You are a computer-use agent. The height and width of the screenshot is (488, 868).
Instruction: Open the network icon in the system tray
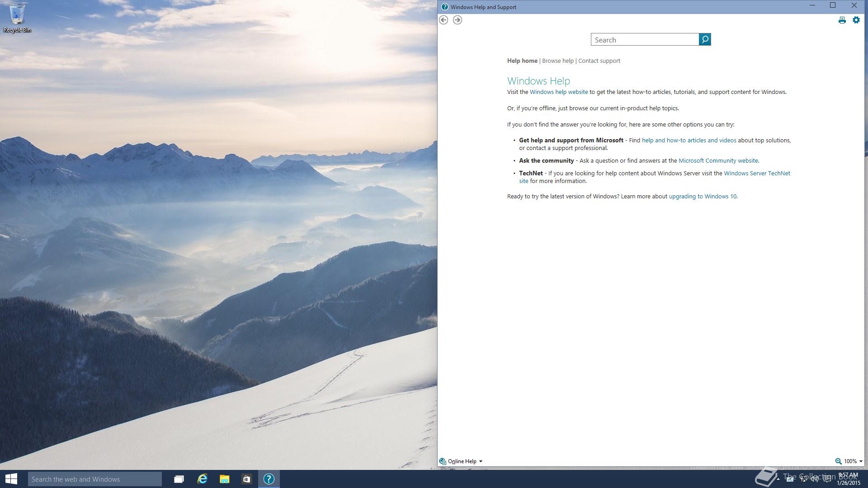[x=803, y=479]
